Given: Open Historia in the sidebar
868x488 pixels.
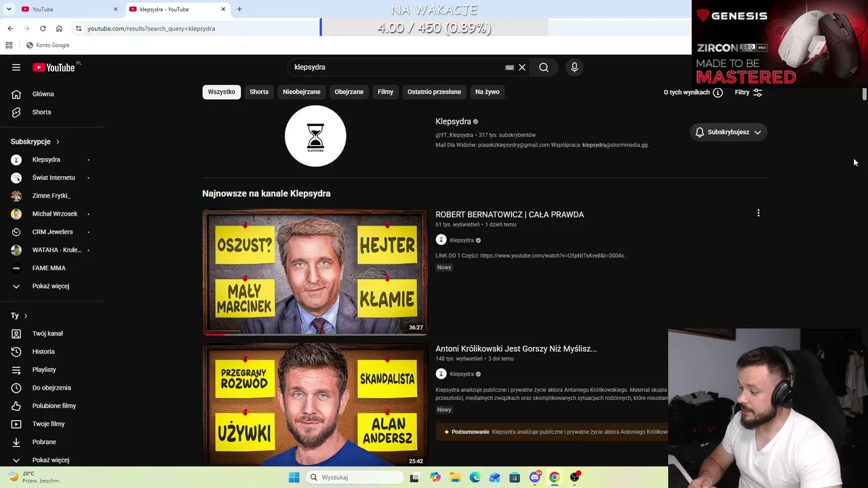Looking at the screenshot, I should [43, 352].
